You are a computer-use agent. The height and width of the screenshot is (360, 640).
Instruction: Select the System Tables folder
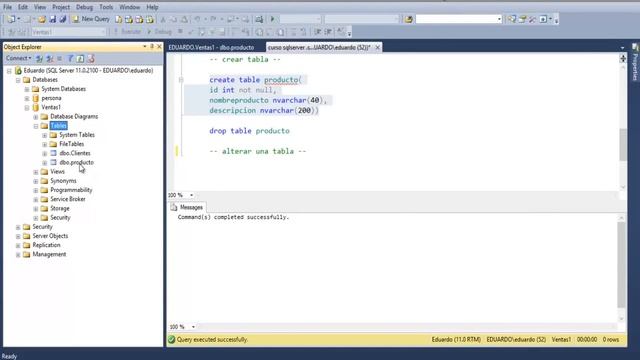tap(77, 135)
